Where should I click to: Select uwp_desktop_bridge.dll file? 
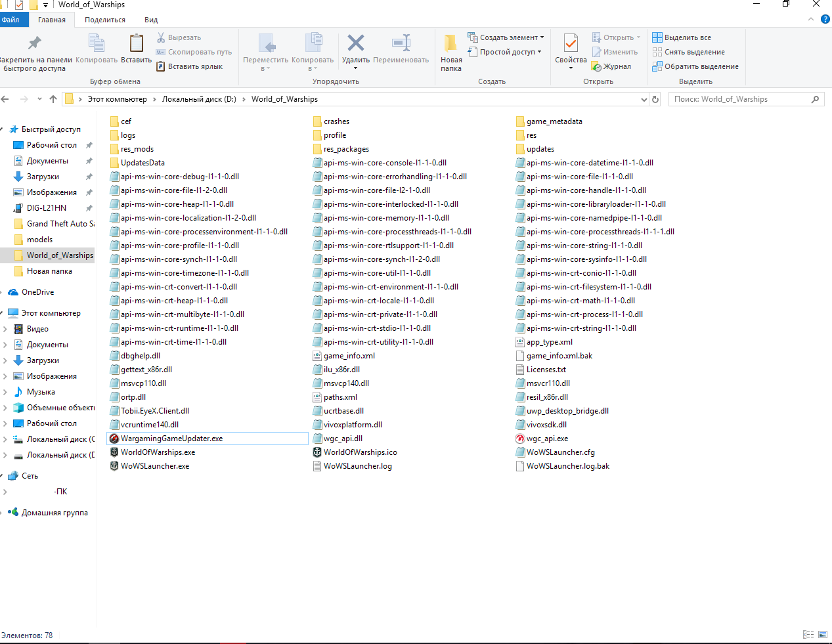click(562, 411)
